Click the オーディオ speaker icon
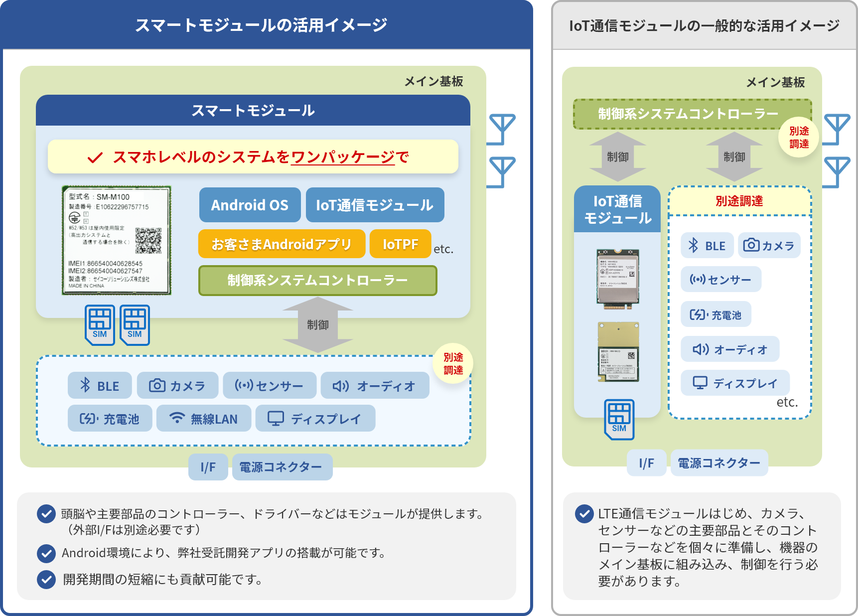This screenshot has width=858, height=616. (x=341, y=385)
